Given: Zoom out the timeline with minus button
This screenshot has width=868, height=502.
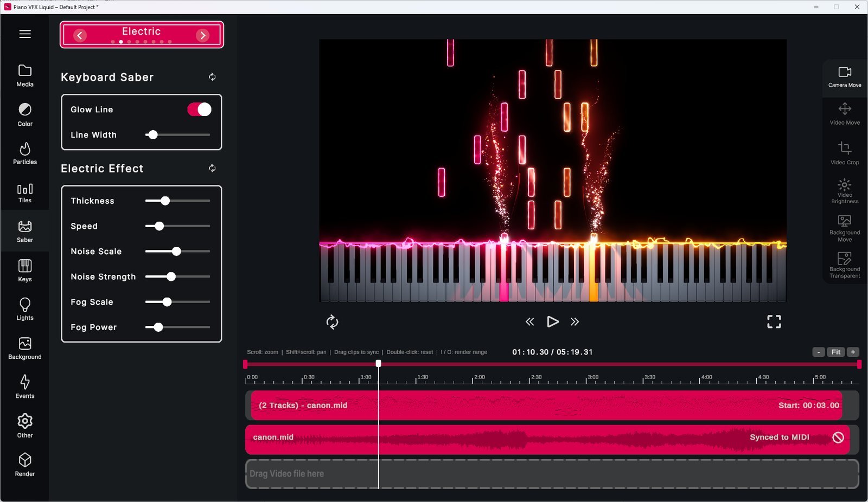Looking at the screenshot, I should [819, 352].
